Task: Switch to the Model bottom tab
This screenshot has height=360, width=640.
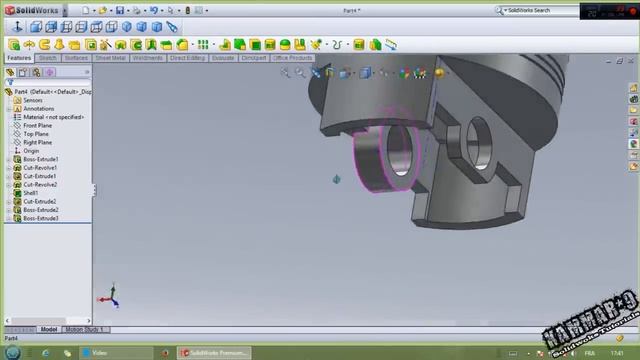Action: (x=49, y=329)
